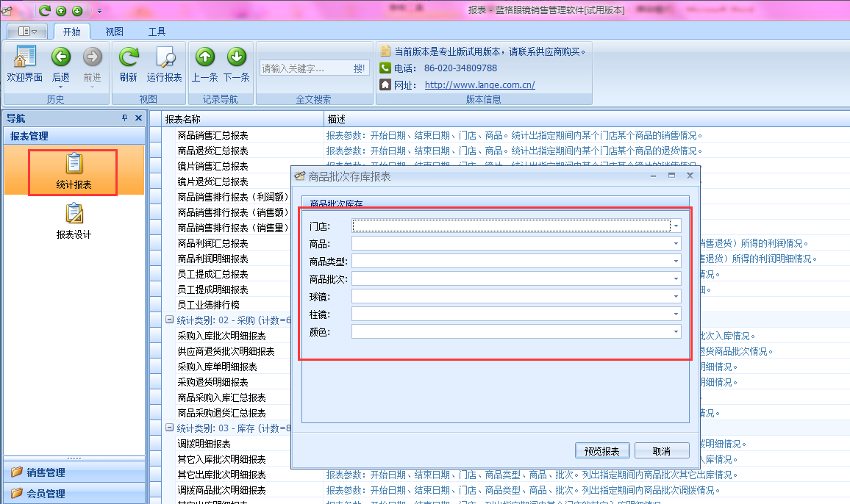Collapse the 03 - 库存 category group
The width and height of the screenshot is (850, 504).
[x=169, y=428]
